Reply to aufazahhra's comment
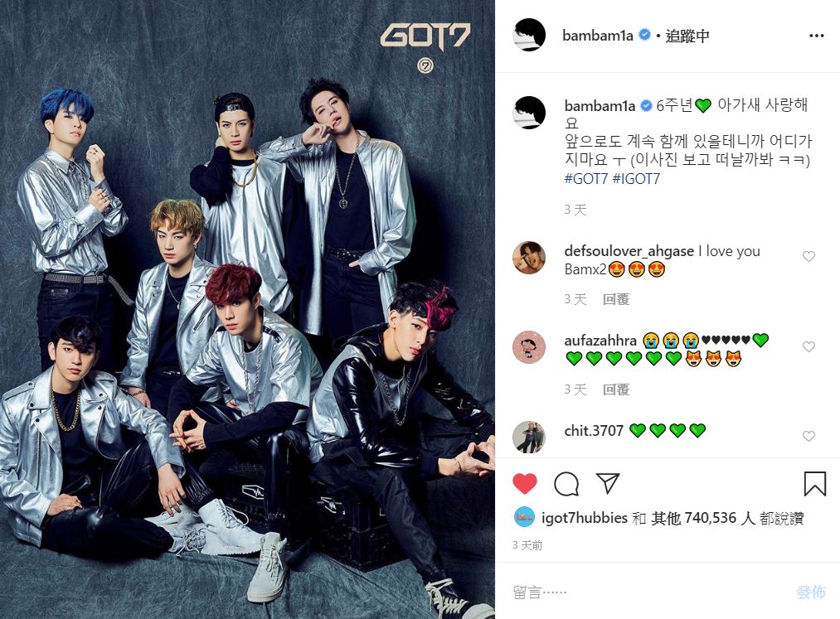 pos(615,389)
